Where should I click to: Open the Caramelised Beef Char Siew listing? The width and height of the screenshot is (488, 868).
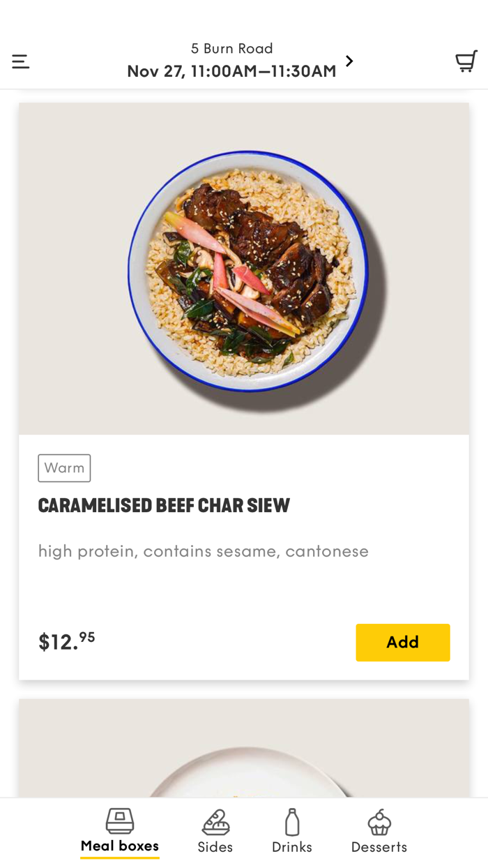coord(164,504)
